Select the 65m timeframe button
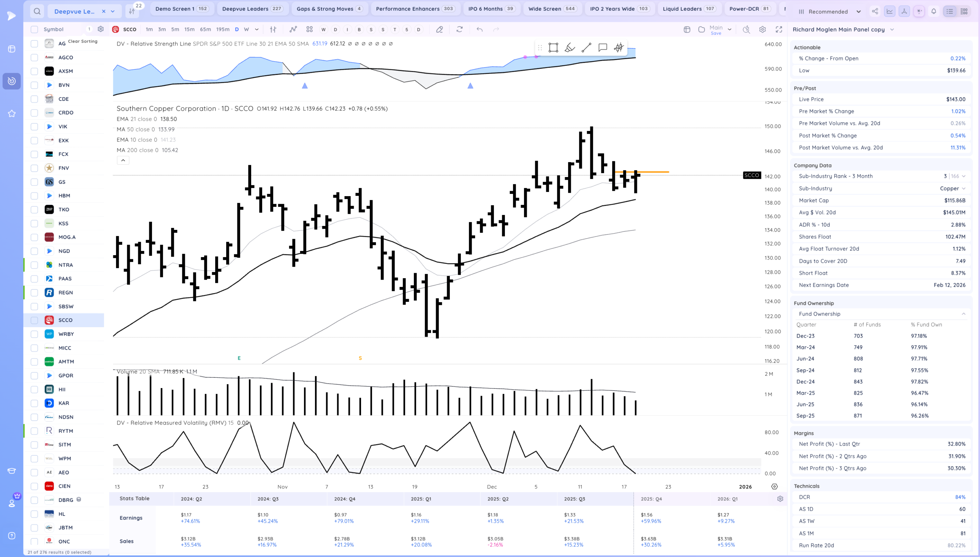The image size is (980, 557). click(x=205, y=29)
